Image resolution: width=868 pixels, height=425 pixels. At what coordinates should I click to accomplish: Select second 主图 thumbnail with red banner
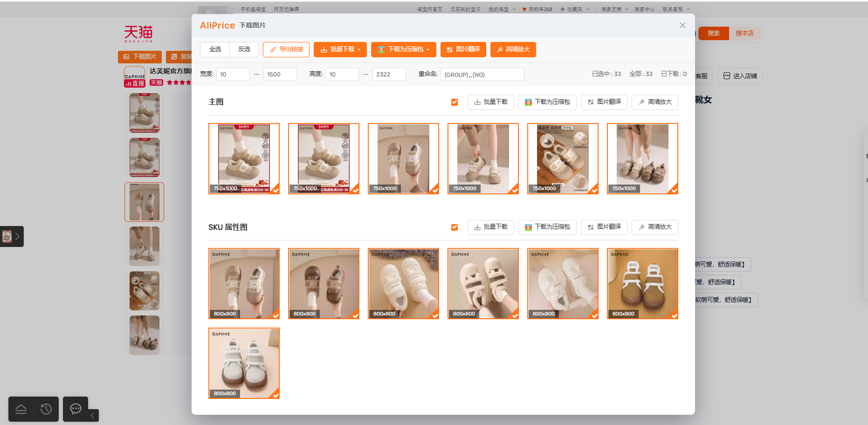324,158
